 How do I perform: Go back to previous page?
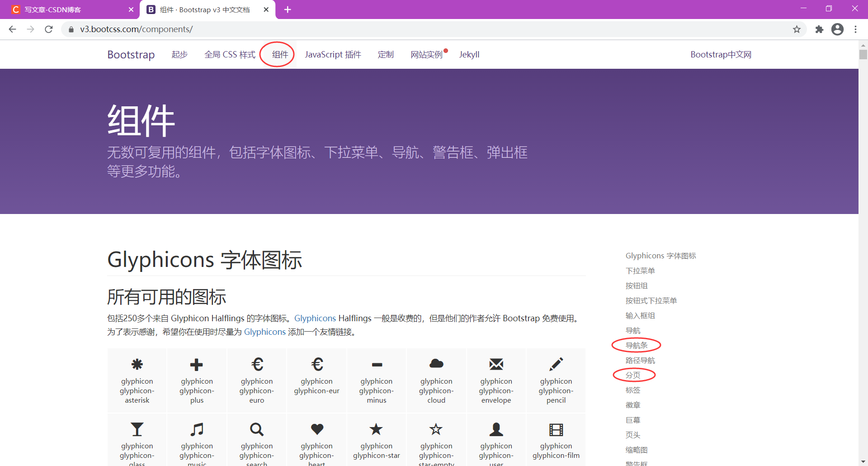[12, 29]
